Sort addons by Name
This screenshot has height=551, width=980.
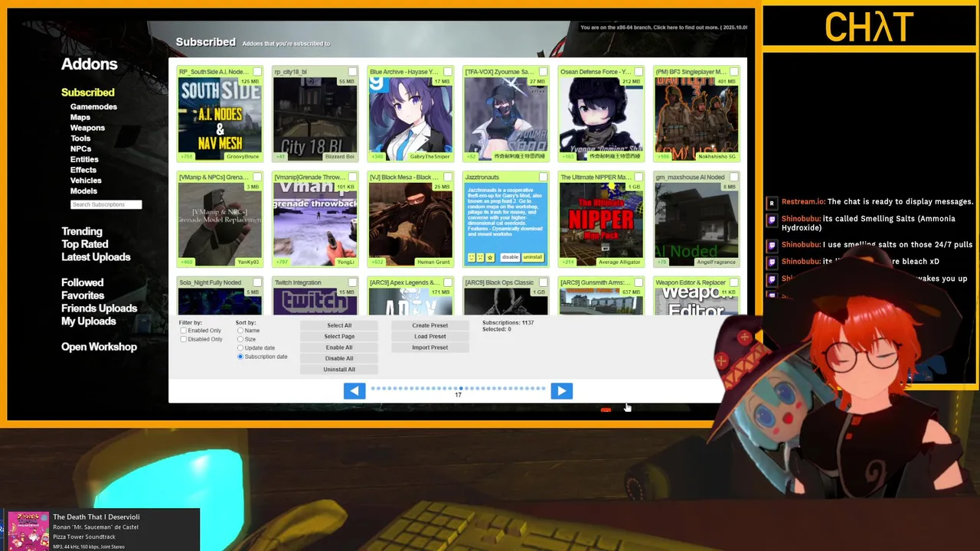(x=240, y=331)
